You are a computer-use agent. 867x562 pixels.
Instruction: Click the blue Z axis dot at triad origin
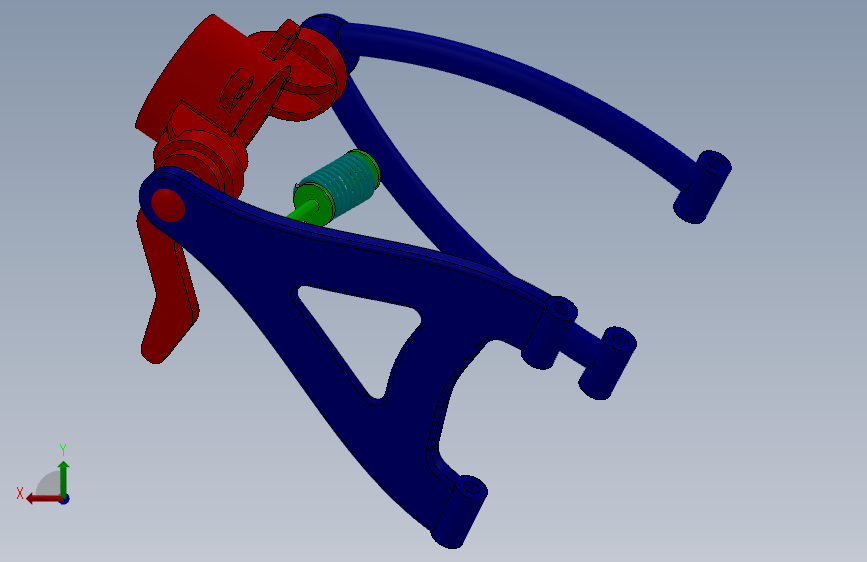click(65, 499)
